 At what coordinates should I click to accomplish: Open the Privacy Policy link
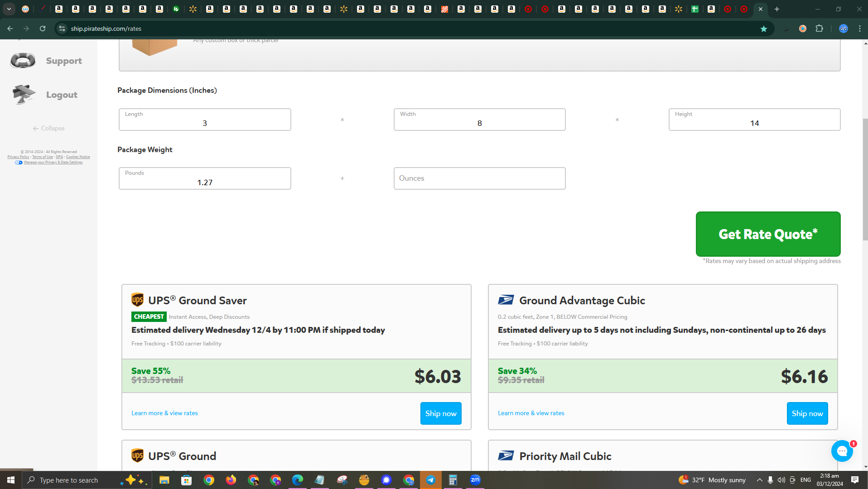(x=18, y=157)
